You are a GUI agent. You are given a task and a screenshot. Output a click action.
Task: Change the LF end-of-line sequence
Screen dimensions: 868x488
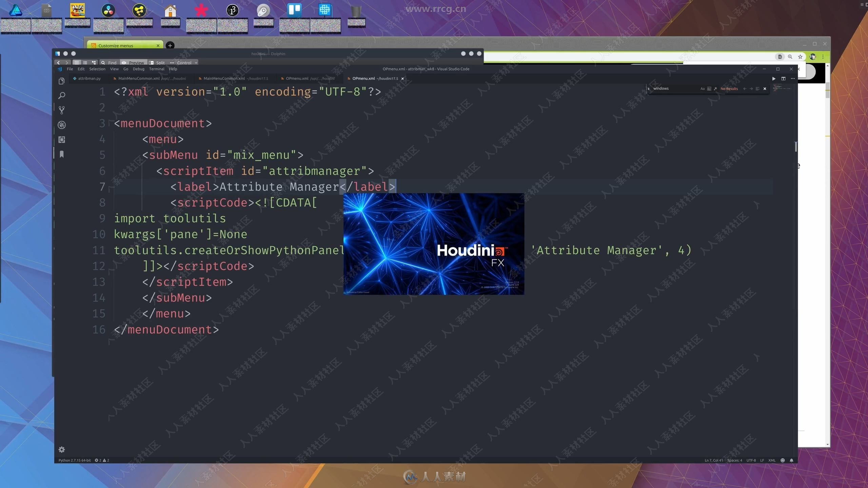[762, 460]
